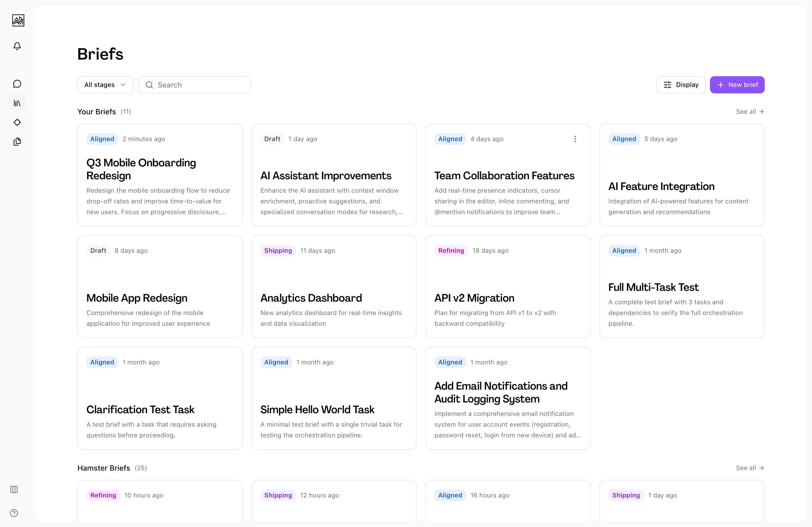Click the crosshair target sidebar icon
Screen dimensions: 812x527
coord(17,122)
